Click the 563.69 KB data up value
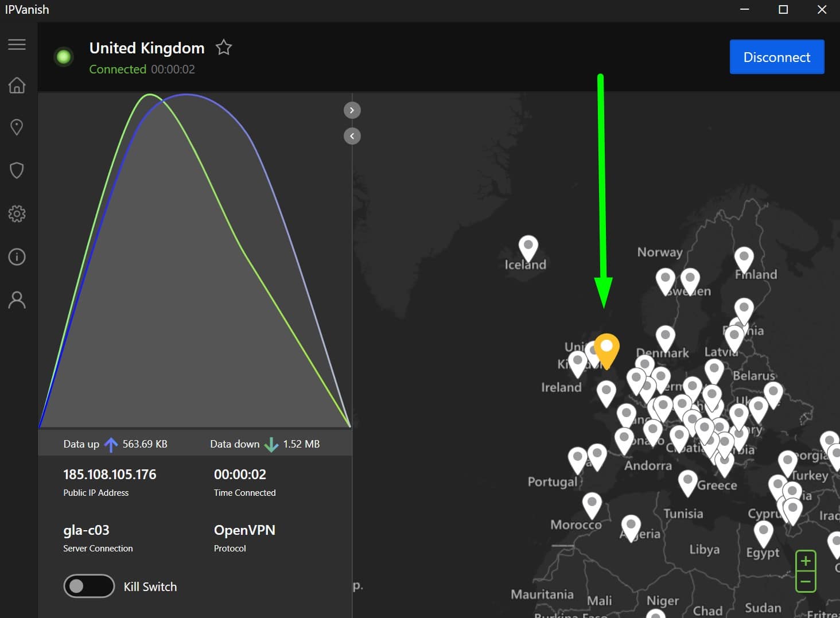 (x=145, y=444)
